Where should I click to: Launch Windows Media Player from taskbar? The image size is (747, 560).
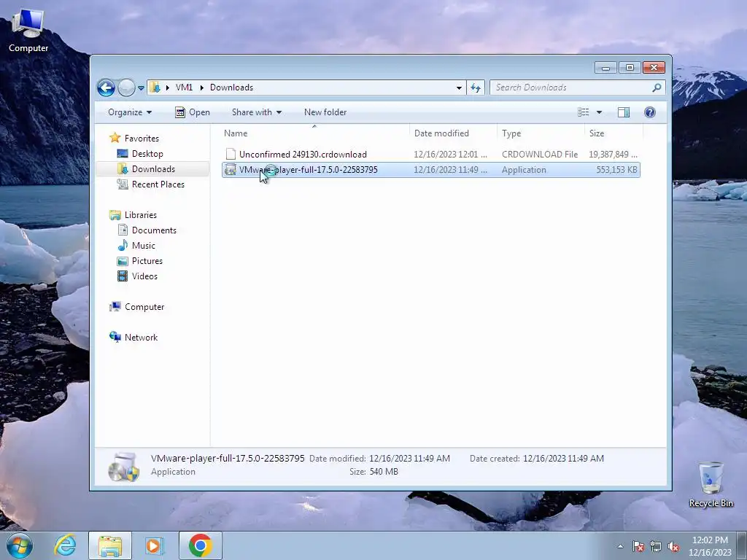[154, 545]
